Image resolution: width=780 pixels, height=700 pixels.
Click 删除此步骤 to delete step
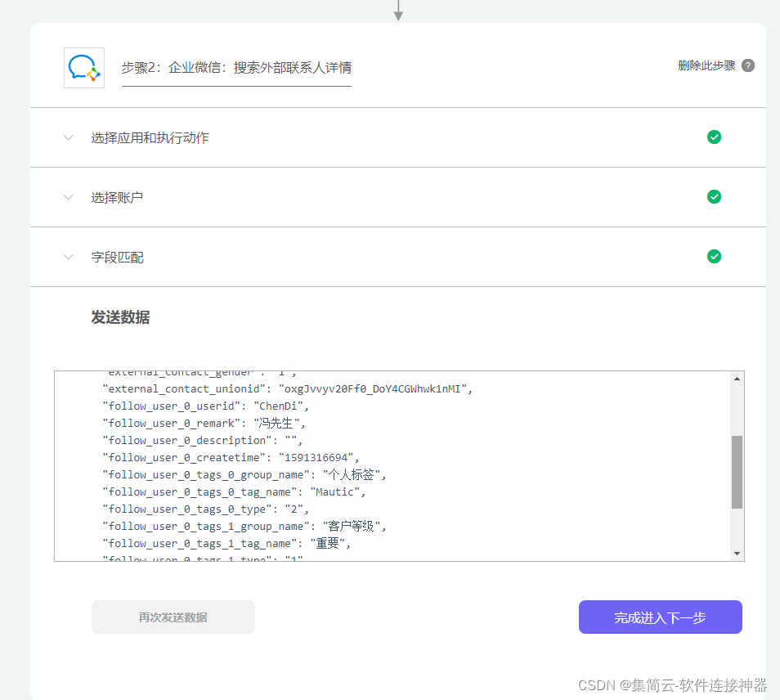706,65
